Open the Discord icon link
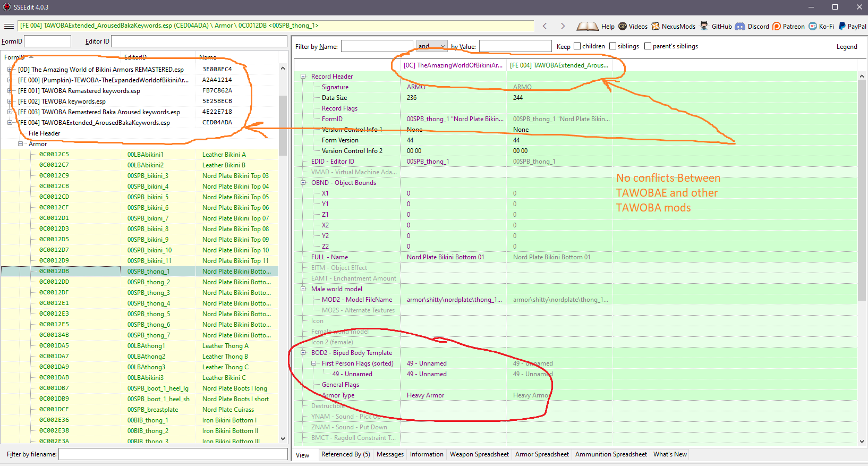Viewport: 868px width, 466px height. [740, 26]
